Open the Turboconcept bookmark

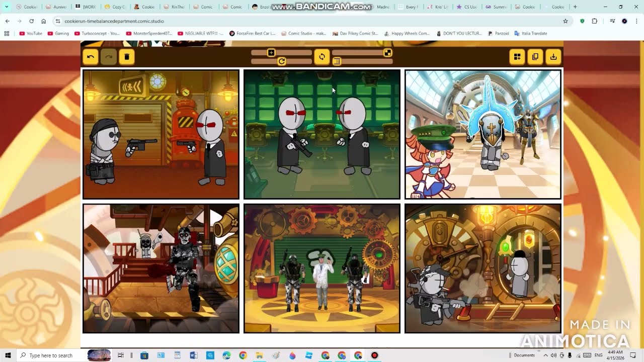pyautogui.click(x=97, y=33)
